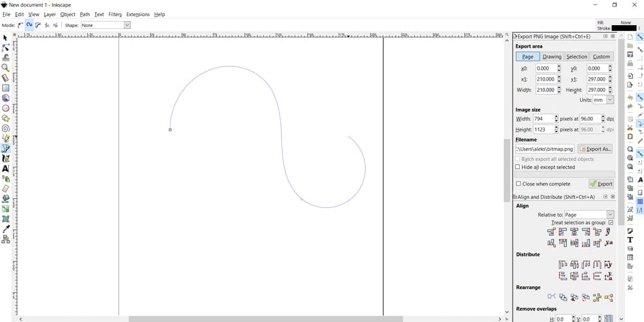644x322 pixels.
Task: Select the Bezier pen tool
Action: tap(5, 148)
